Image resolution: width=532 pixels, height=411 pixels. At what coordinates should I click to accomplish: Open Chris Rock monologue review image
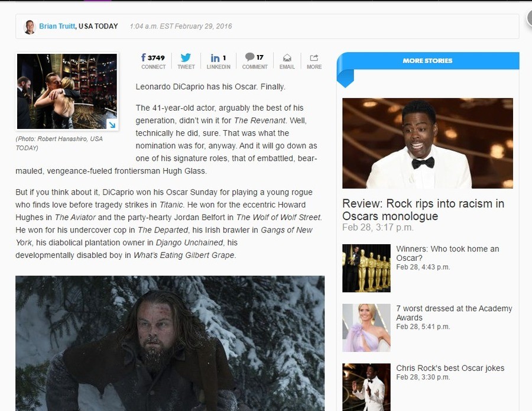pyautogui.click(x=427, y=143)
